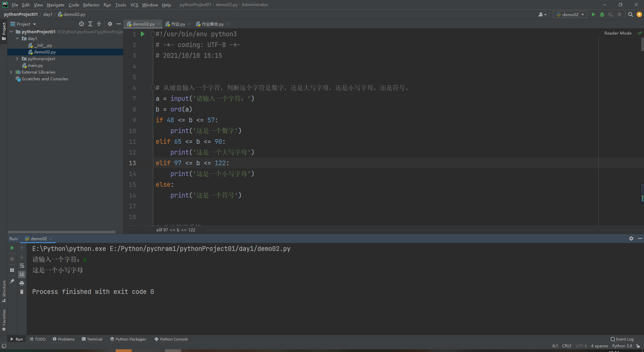Open the Favorites side tool window

click(x=4, y=320)
